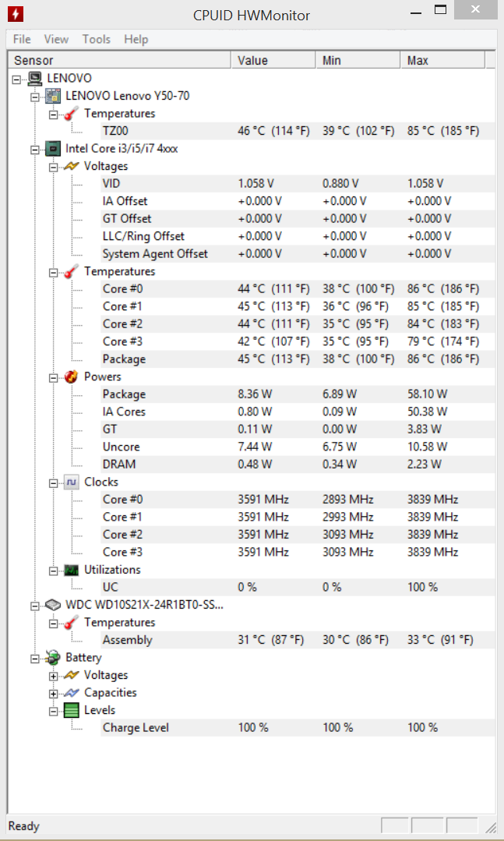Image resolution: width=504 pixels, height=841 pixels.
Task: Click the Battery icon
Action: click(53, 658)
